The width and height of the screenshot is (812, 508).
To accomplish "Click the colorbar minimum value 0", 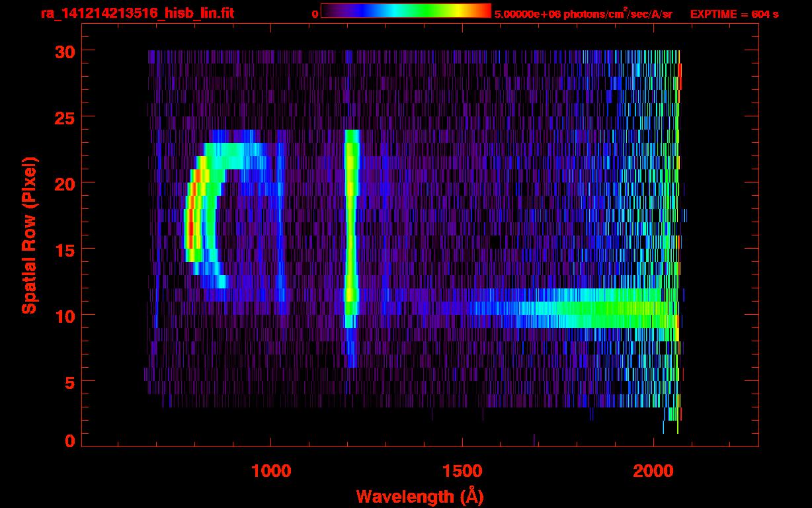I will pyautogui.click(x=315, y=14).
